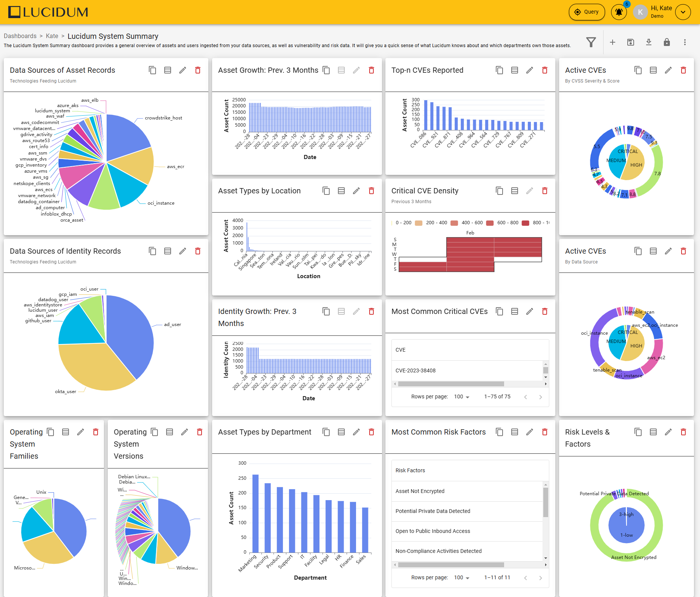Image resolution: width=700 pixels, height=597 pixels.
Task: View table for Top-n CVEs Reported
Action: point(515,70)
